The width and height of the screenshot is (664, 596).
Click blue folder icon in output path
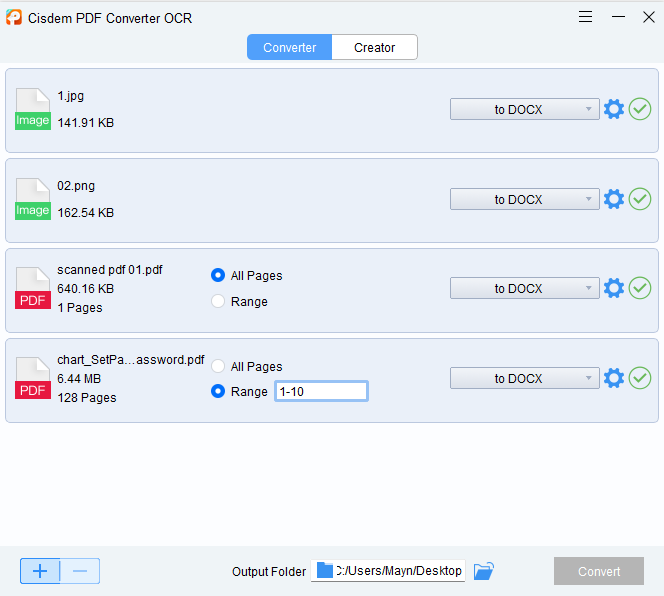325,570
